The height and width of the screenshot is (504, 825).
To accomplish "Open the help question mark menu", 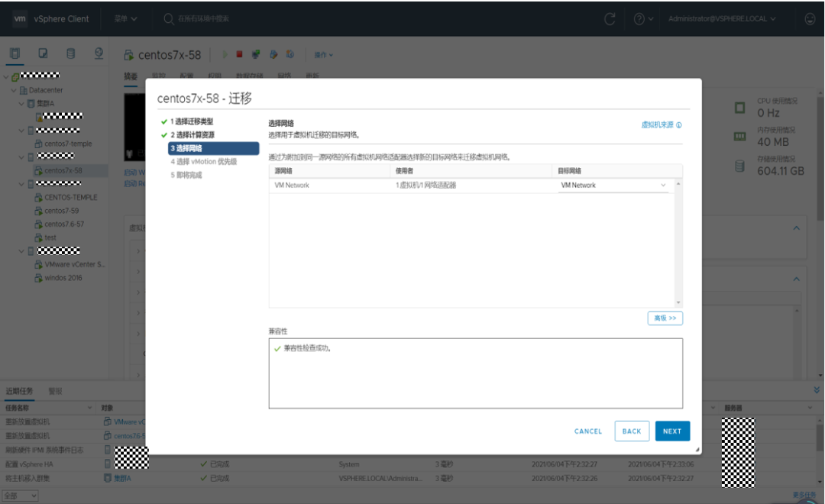I will (x=643, y=19).
